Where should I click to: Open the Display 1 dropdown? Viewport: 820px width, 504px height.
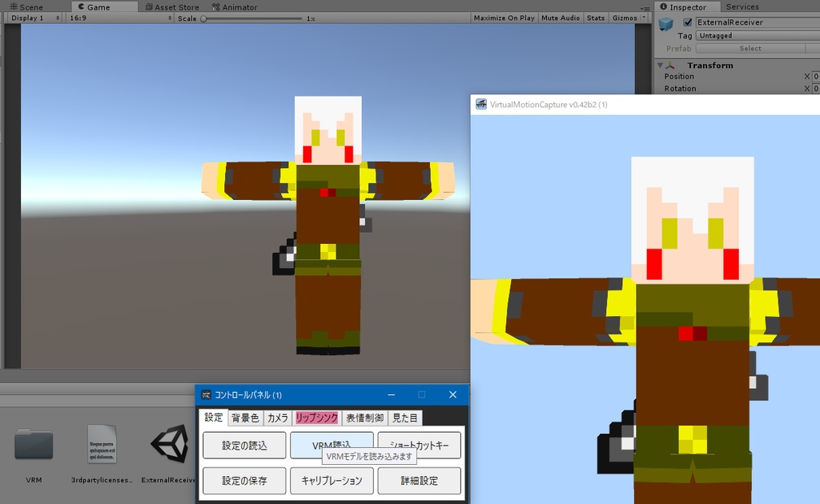coord(30,17)
